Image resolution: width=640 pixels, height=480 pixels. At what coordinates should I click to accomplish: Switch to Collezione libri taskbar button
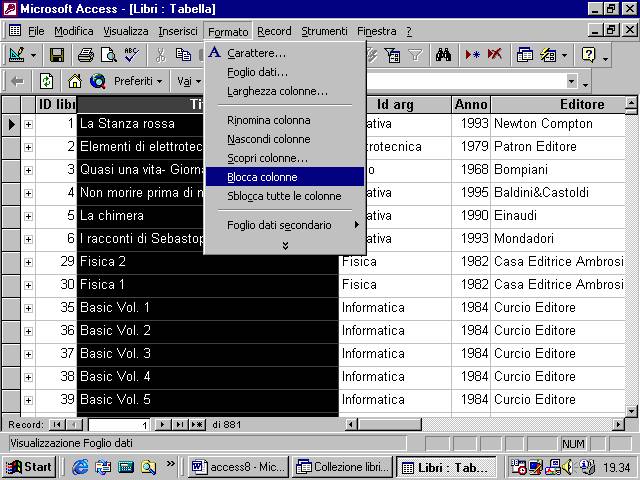click(342, 467)
